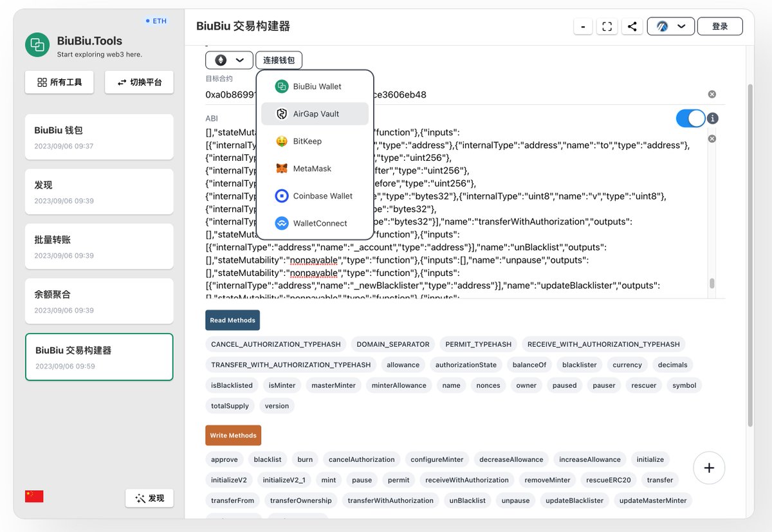Open the Ethereum chain selector dropdown
Screen dimensions: 772x532
[x=229, y=60]
